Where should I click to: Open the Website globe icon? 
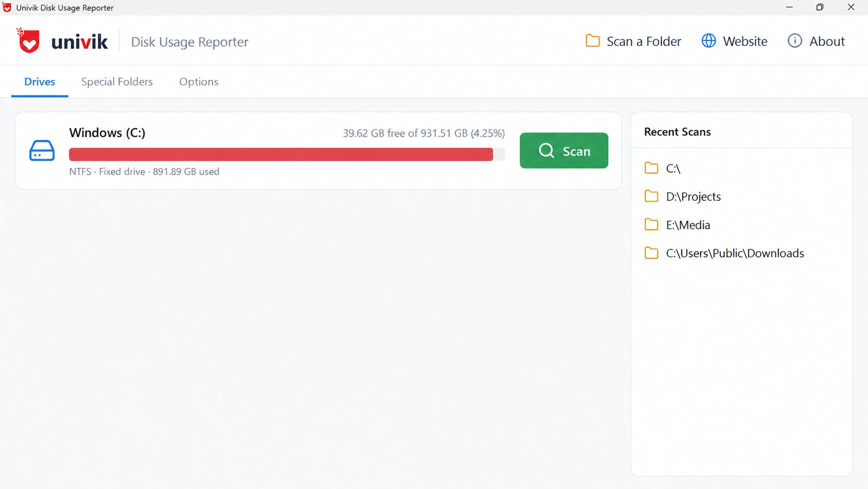pos(709,41)
